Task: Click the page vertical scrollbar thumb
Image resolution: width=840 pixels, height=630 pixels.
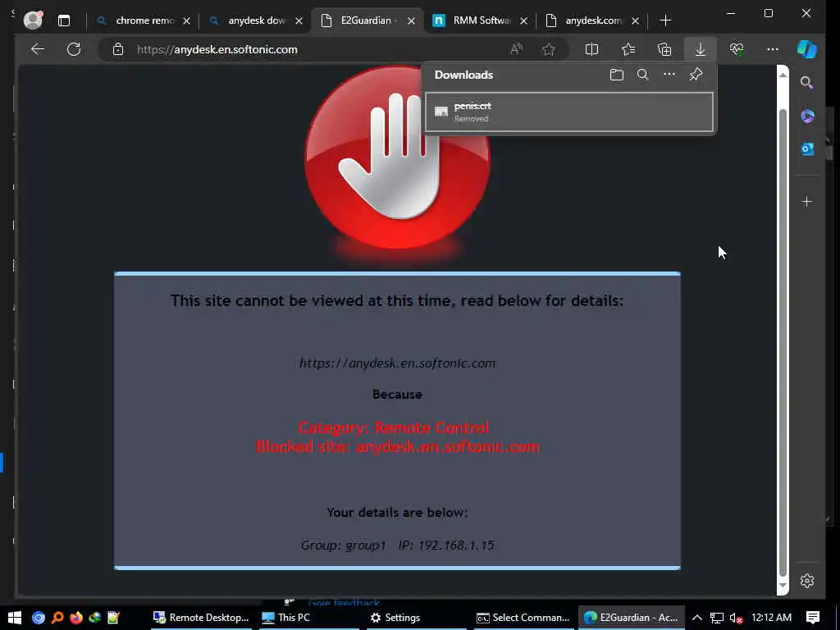Action: click(783, 343)
